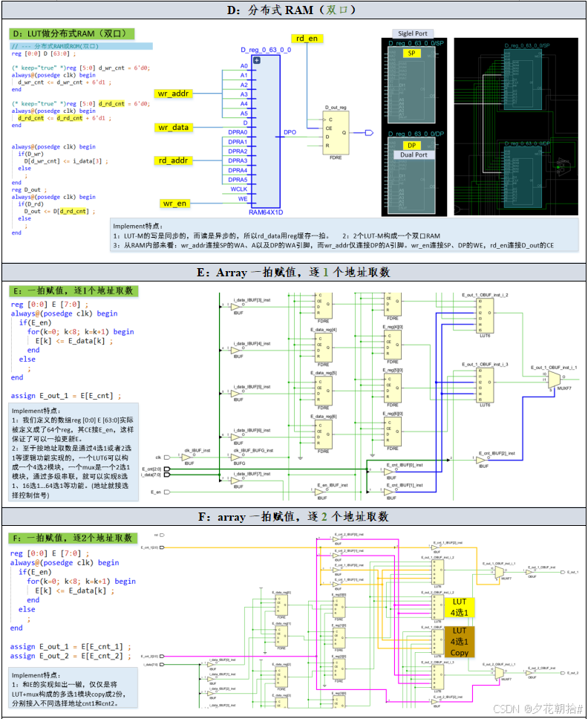The image size is (588, 719).
Task: Click the E_en input port in section E
Action: tap(167, 492)
